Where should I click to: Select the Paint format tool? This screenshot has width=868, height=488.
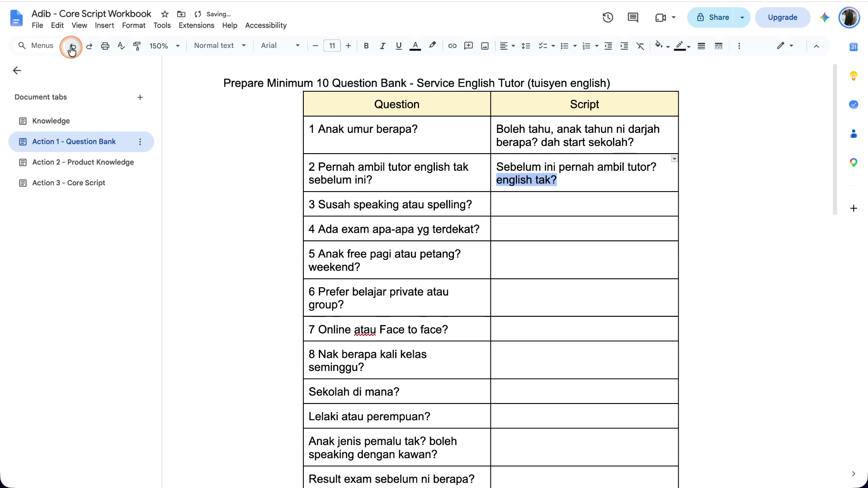pos(137,46)
